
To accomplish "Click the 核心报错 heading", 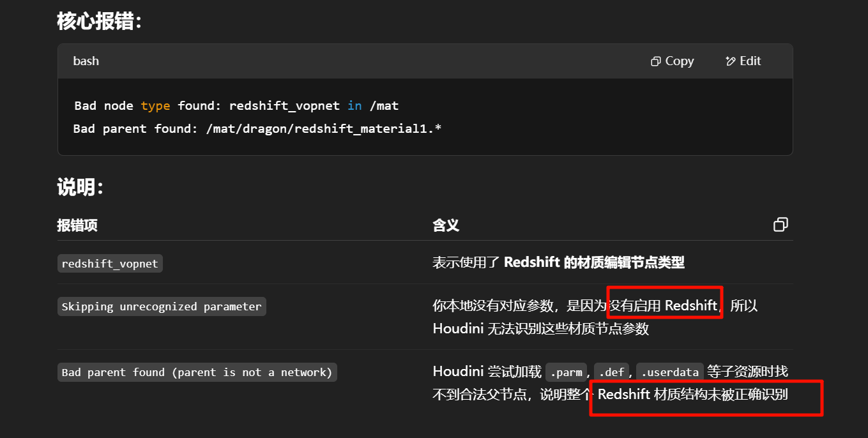I will point(99,21).
